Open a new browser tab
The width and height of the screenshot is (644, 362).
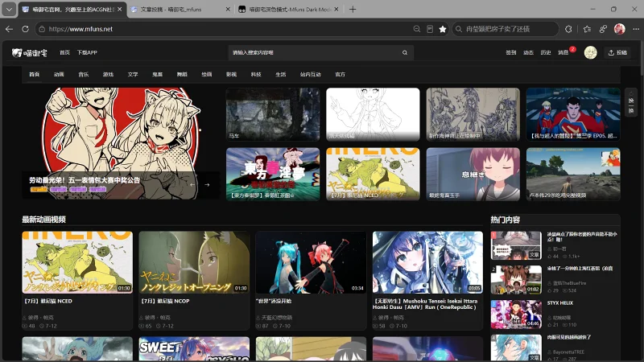pyautogui.click(x=353, y=9)
